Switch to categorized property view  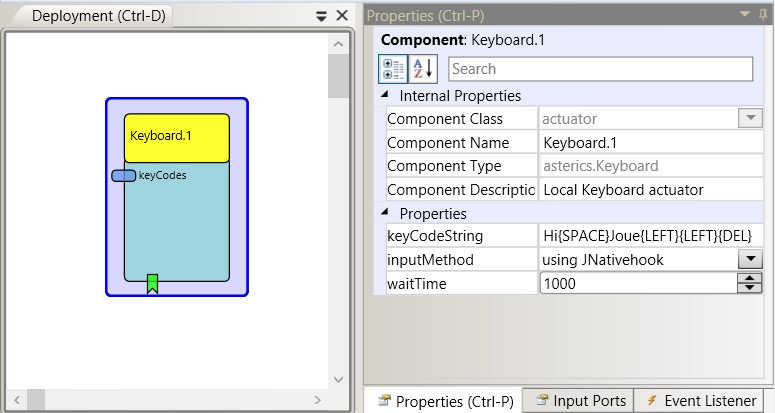[393, 69]
